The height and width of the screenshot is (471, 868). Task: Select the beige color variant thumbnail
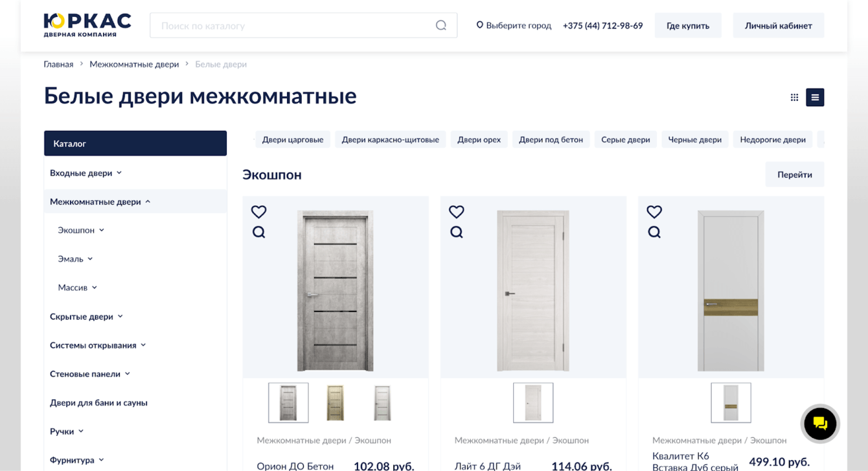pos(335,402)
